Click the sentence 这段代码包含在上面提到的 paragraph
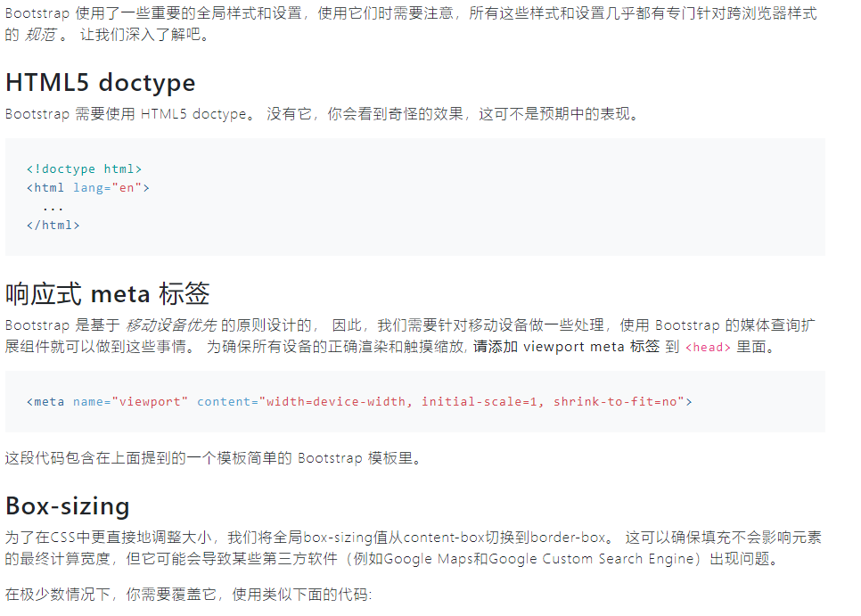 [x=216, y=458]
